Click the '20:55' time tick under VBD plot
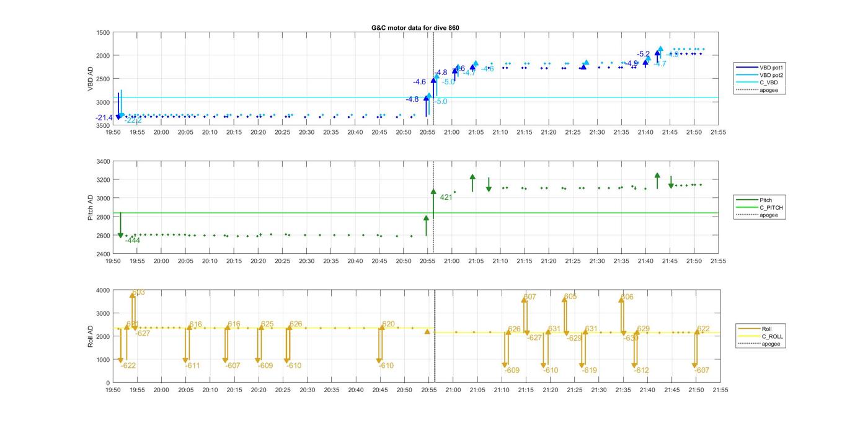 (x=428, y=132)
